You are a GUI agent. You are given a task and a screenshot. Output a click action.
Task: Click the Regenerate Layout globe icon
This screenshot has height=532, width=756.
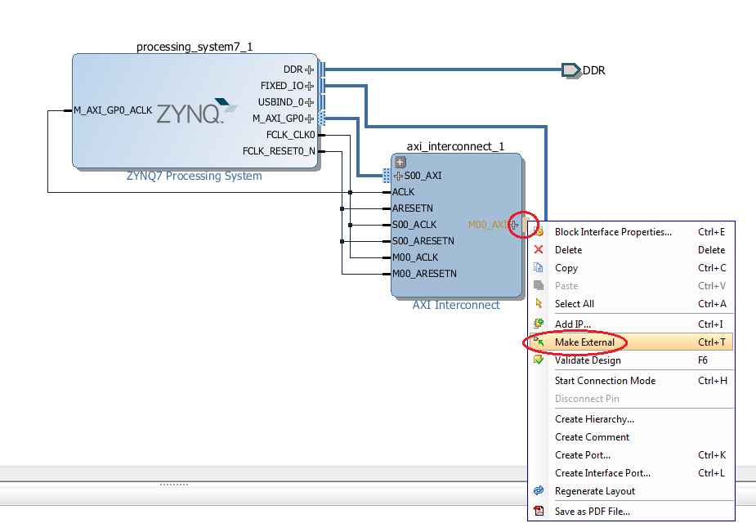[x=540, y=490]
